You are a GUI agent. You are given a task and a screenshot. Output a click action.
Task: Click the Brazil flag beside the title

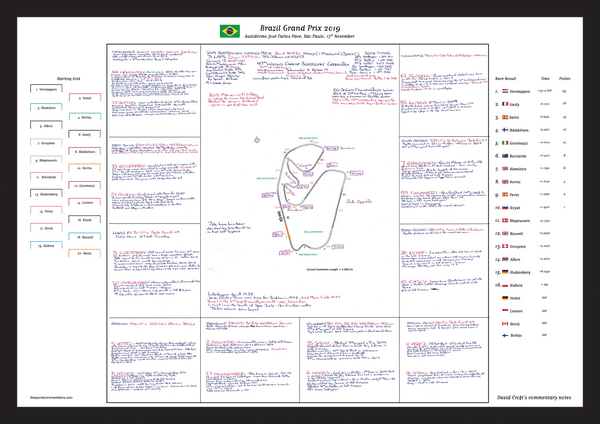tap(230, 31)
